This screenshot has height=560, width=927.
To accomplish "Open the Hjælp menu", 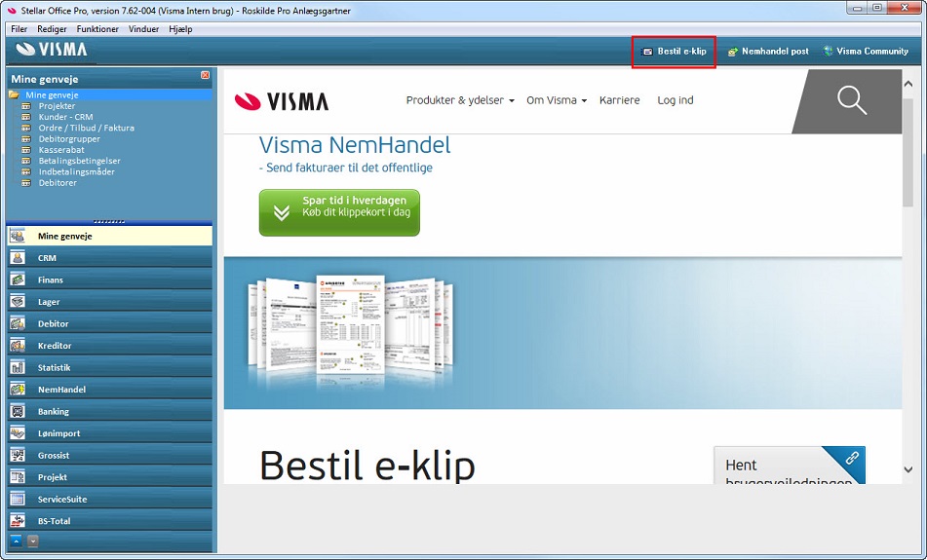I will pyautogui.click(x=180, y=29).
